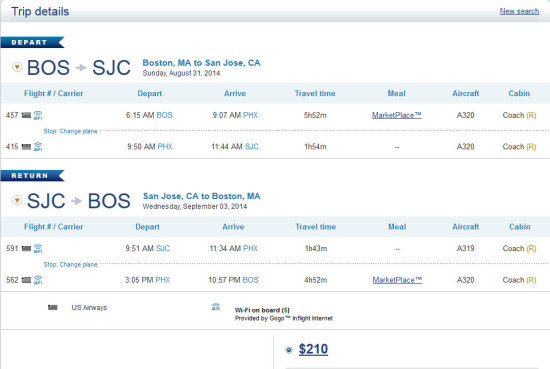Viewport: 550px width, 369px height.
Task: Click carrier icon beside flight 415
Action: [26, 147]
